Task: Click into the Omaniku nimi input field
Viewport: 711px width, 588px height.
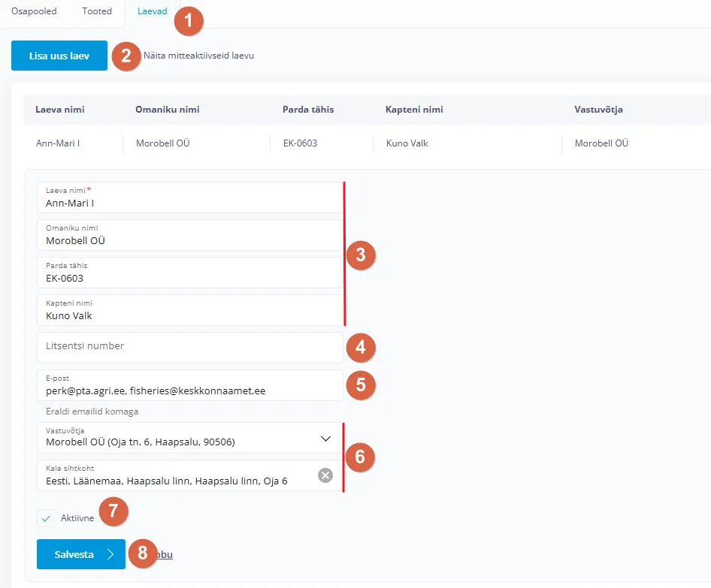Action: pos(188,240)
